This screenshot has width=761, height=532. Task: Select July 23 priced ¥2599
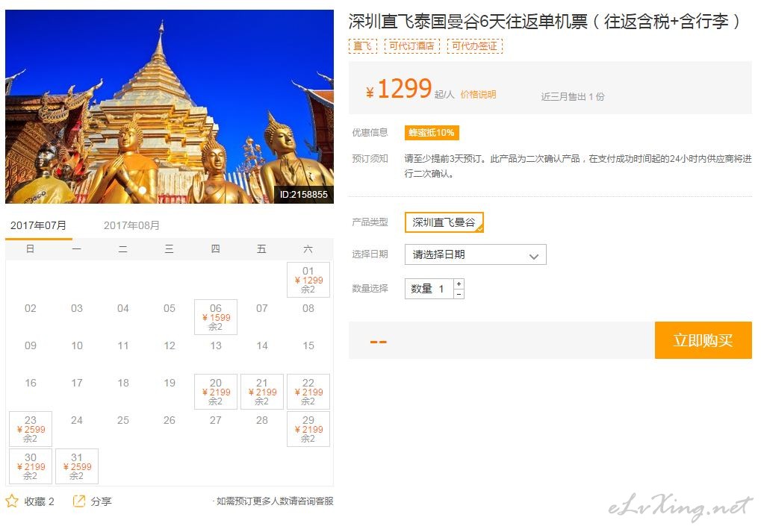coord(31,429)
